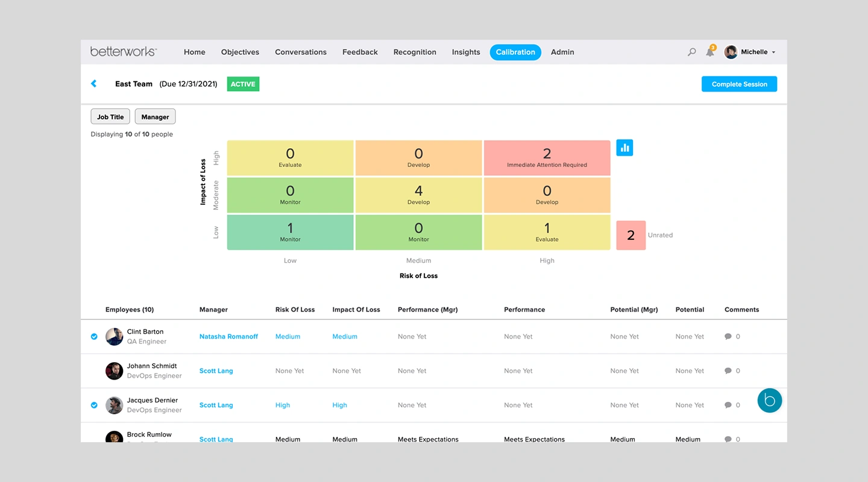Image resolution: width=868 pixels, height=482 pixels.
Task: Open the Betterworks help bubble icon
Action: pyautogui.click(x=770, y=400)
